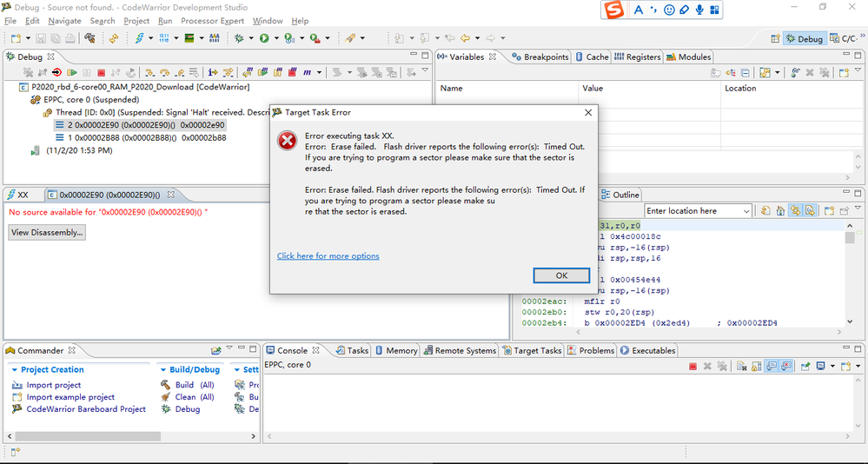Open the Debug view menu triangle
868x464 pixels.
pos(425,70)
